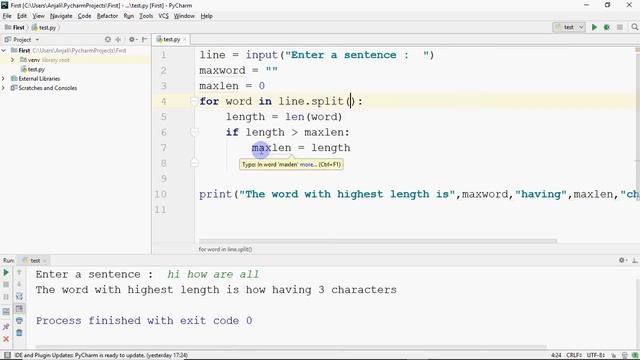
Task: Print the console output
Action: (x=19, y=321)
